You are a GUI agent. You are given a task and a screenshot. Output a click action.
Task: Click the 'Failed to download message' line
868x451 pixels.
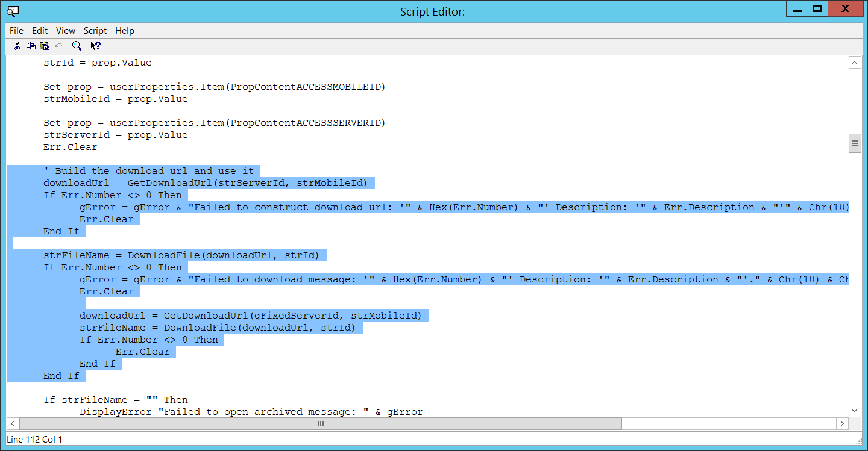(464, 279)
